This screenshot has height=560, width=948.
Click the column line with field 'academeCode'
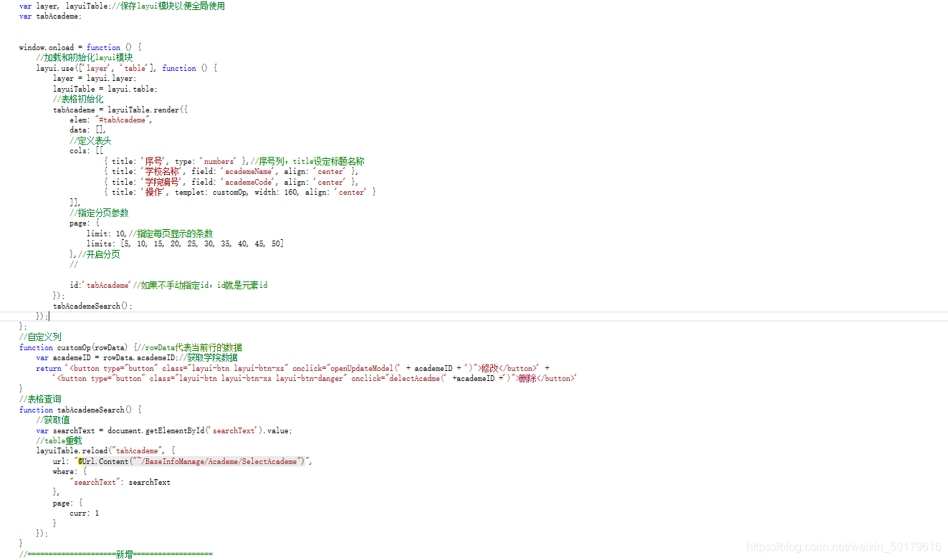231,182
